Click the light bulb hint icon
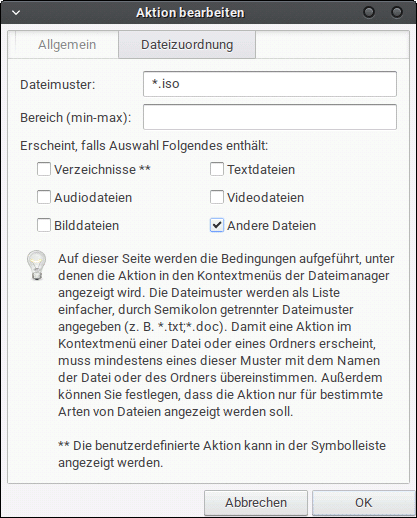The width and height of the screenshot is (417, 518). (36, 265)
